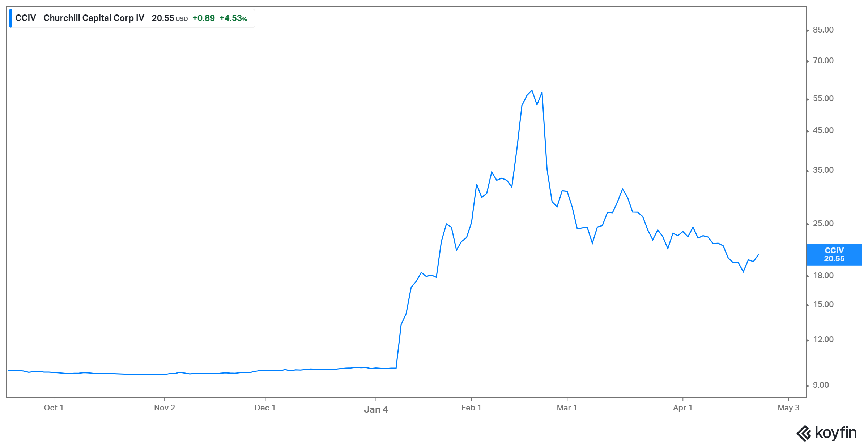Image resolution: width=868 pixels, height=448 pixels.
Task: Click the Nov 2 date axis label
Action: point(165,408)
